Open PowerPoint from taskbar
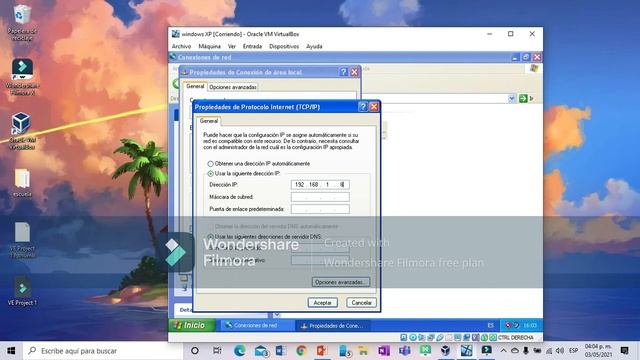Viewport: 640px width, 360px height. pos(322,351)
